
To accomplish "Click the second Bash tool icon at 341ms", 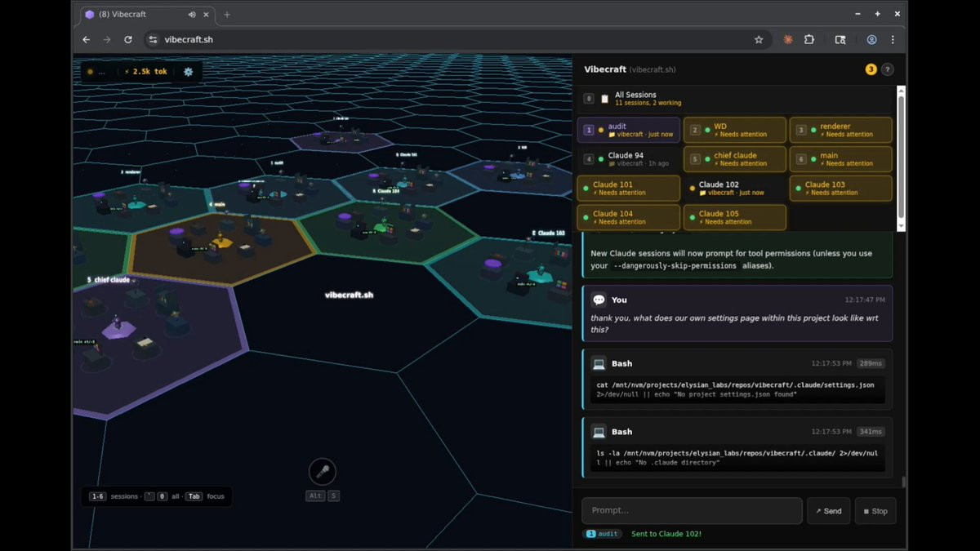I will [x=599, y=432].
